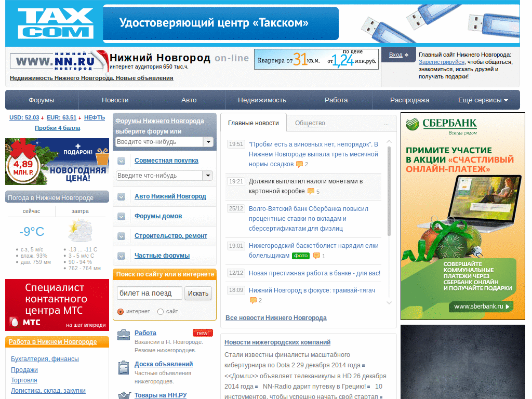Image resolution: width=532 pixels, height=399 pixels.
Task: Expand the Строительство, ремонт section
Action: point(122,236)
